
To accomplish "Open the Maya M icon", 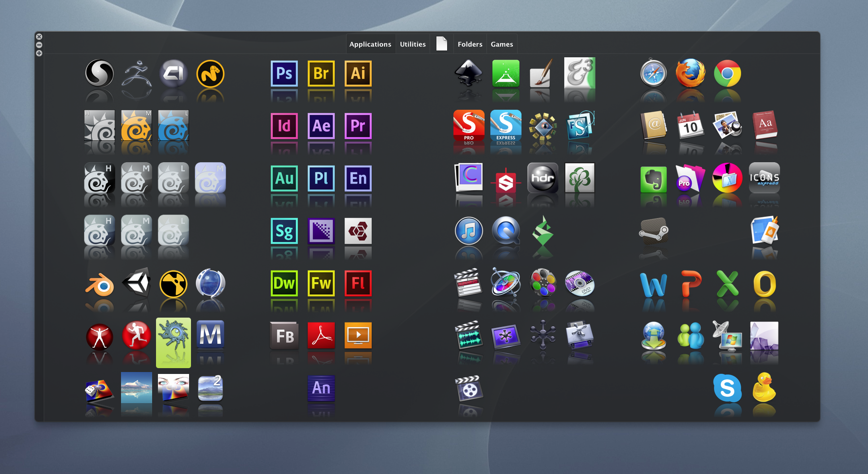I will pyautogui.click(x=210, y=335).
